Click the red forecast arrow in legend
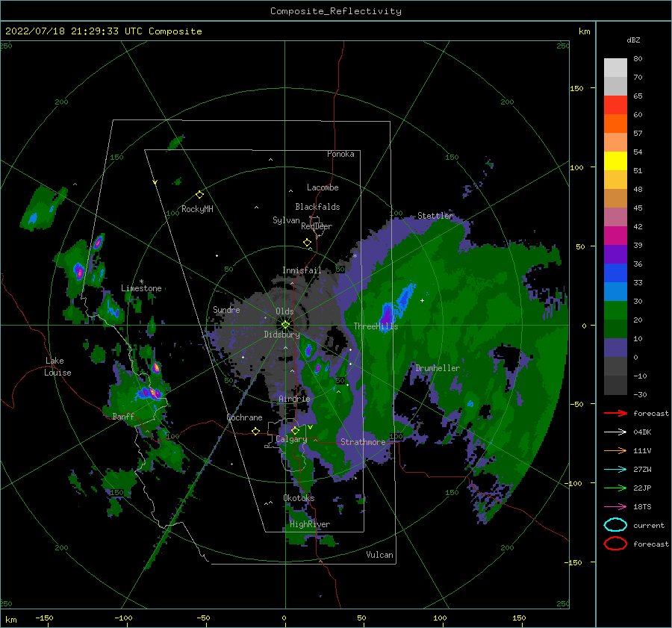672x628 pixels. (x=615, y=413)
